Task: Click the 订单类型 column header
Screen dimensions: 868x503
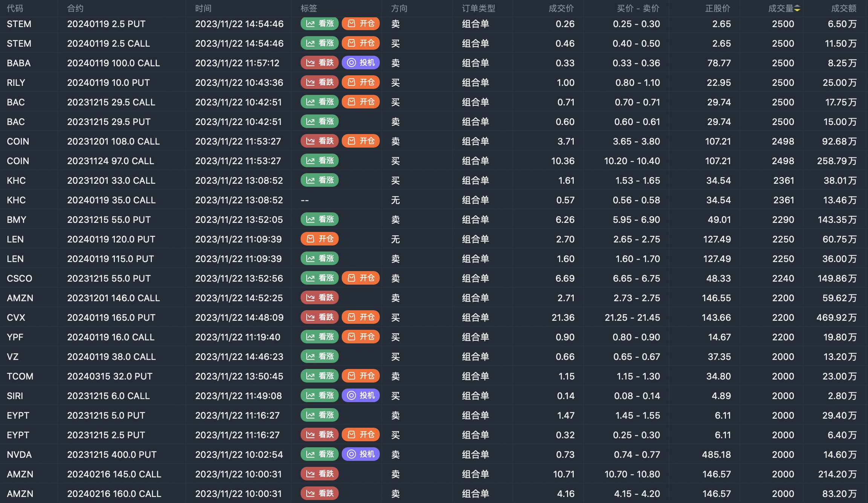Action: (478, 8)
